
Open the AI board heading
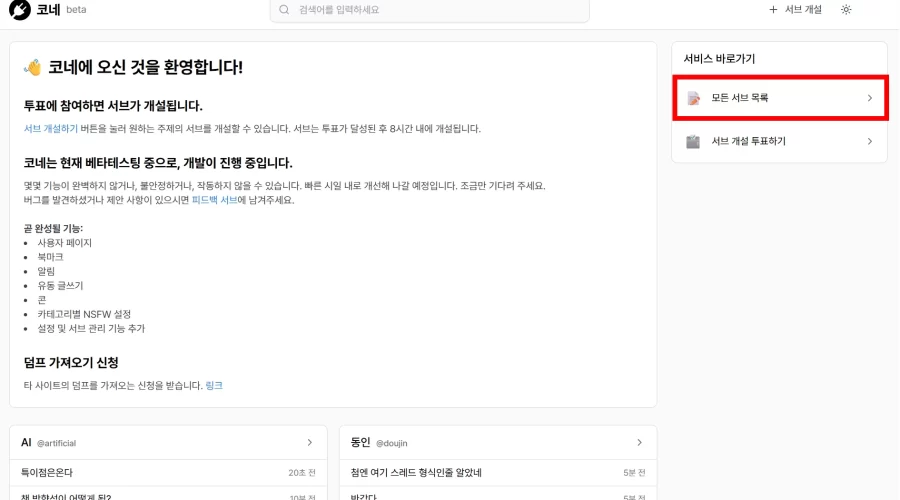coord(26,443)
